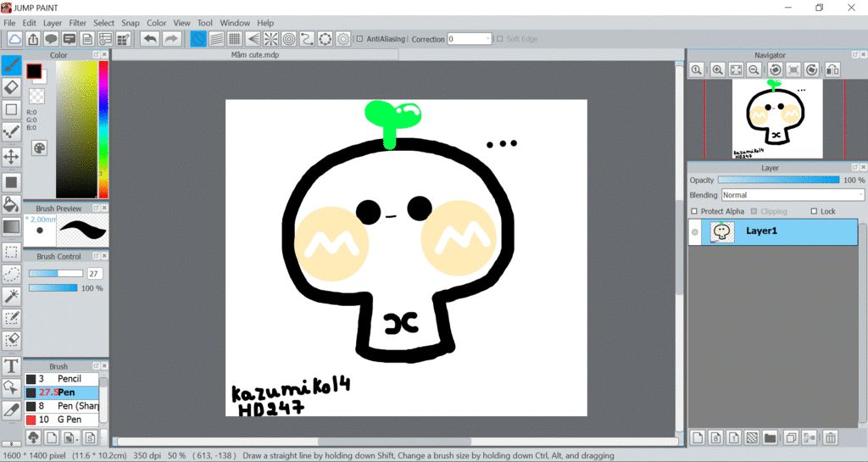This screenshot has width=868, height=462.
Task: Click the share/export icon in top toolbar
Action: 33,39
